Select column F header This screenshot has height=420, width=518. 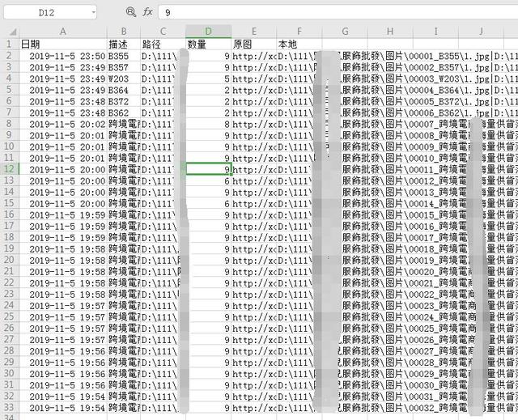[299, 32]
